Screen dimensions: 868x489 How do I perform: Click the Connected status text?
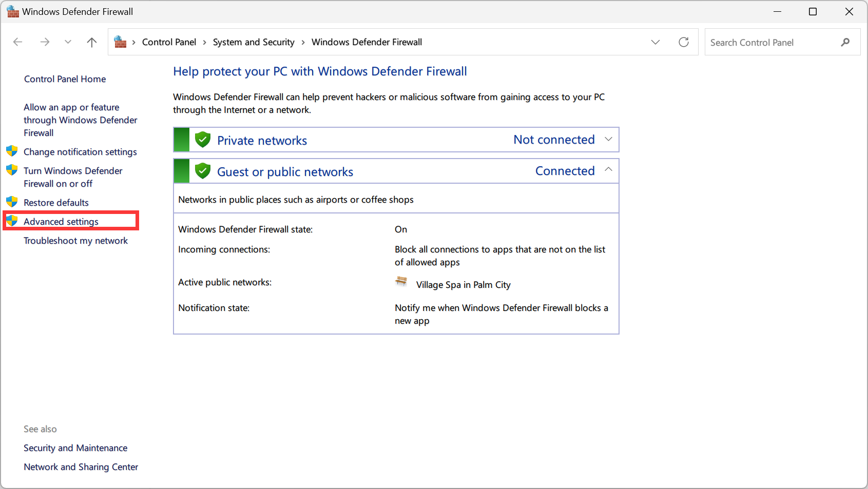coord(565,171)
